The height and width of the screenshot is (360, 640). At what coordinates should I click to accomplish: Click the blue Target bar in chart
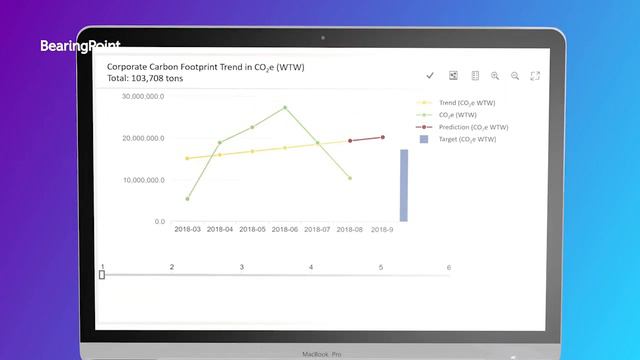coord(404,185)
